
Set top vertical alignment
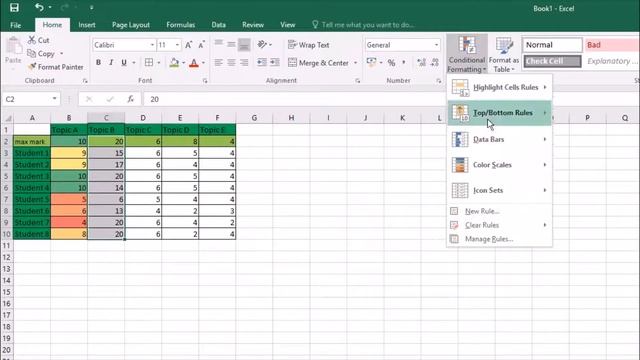tap(219, 44)
